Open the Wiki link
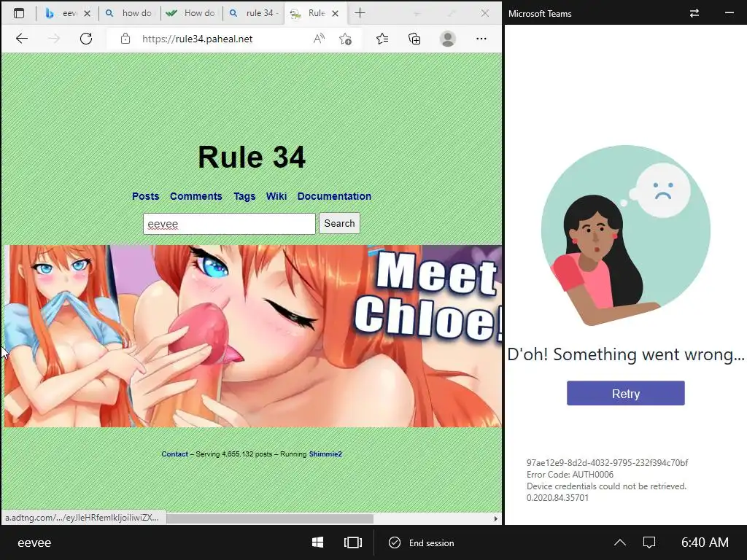Image resolution: width=747 pixels, height=560 pixels. [276, 196]
